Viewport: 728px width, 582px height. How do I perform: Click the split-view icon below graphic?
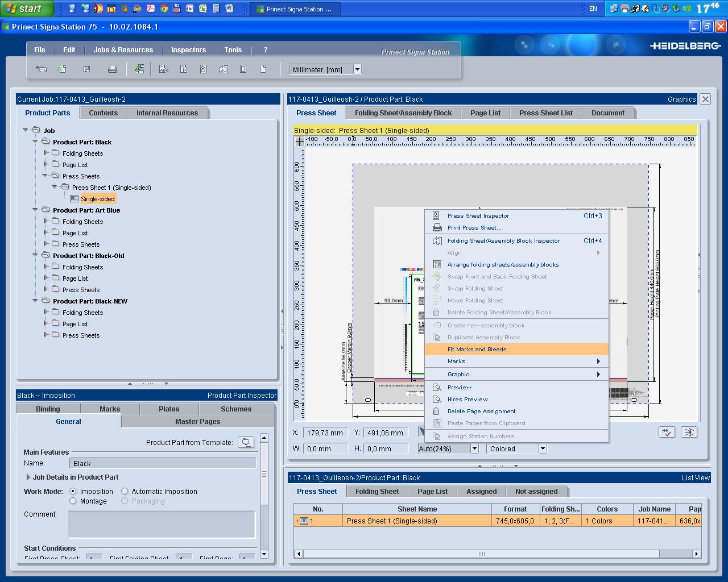tap(689, 432)
